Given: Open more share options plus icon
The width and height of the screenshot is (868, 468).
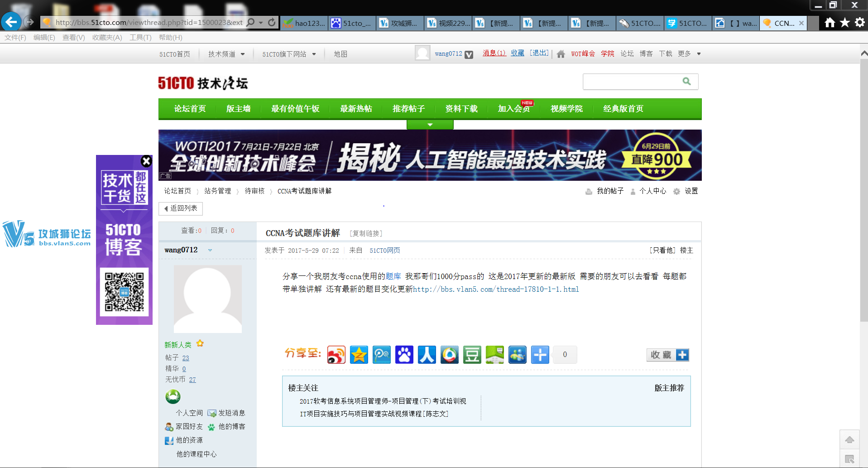Looking at the screenshot, I should coord(540,355).
